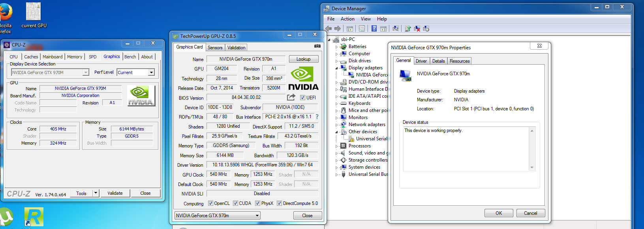Select the sbi-PC root node in device tree
Image resolution: width=644 pixels, height=229 pixels.
click(348, 39)
